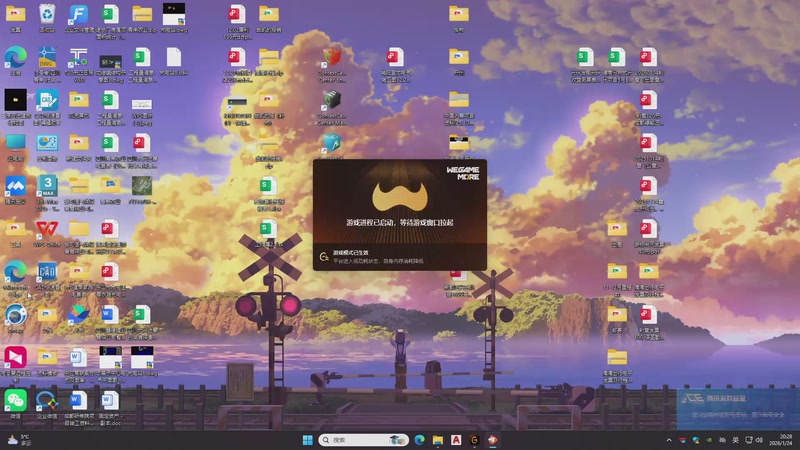This screenshot has height=450, width=800.
Task: Click the WeGame bull-horn logo
Action: tap(399, 196)
